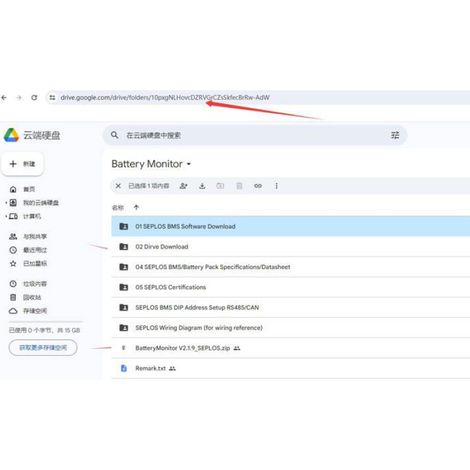Select BatteryMonitor V2.1.9_SEPLOS.zip file

(x=291, y=348)
